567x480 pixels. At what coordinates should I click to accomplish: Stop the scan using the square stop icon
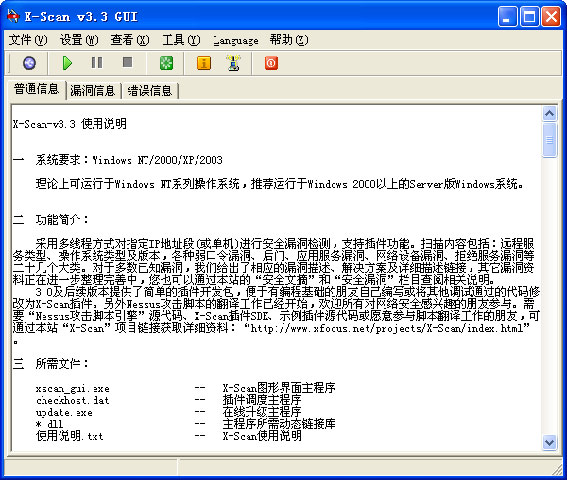[x=127, y=62]
